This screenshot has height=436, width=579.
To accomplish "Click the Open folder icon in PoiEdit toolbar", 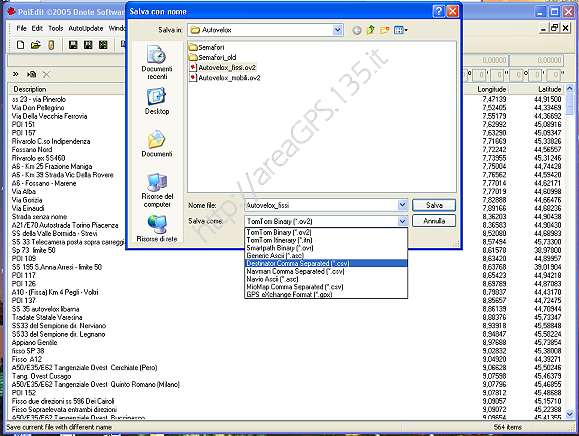I will 36,45.
